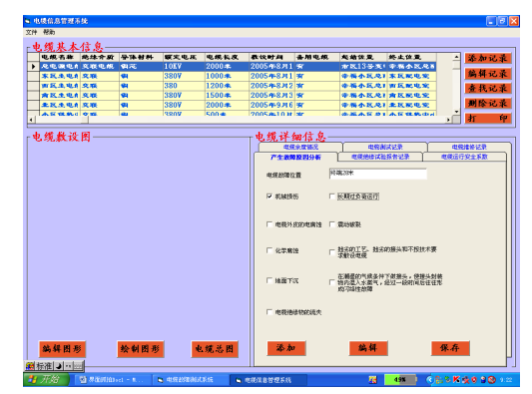Image resolution: width=532 pixels, height=394 pixels.
Task: Click the table's horizontal scrollbar right arrow
Action: click(x=449, y=120)
